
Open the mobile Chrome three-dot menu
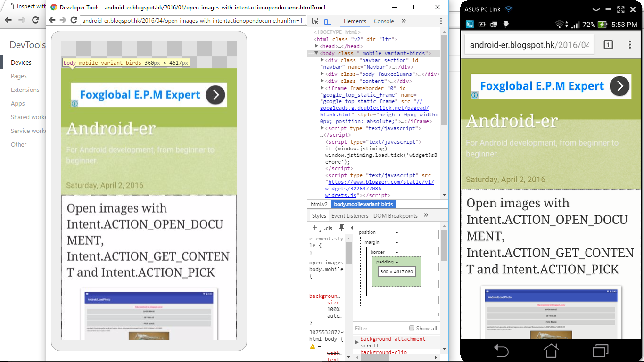[630, 45]
